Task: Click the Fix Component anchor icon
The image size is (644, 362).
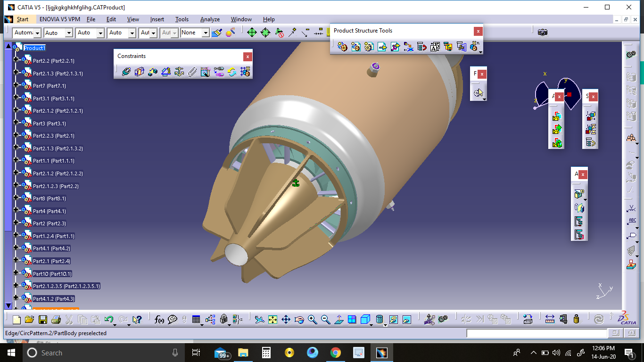Action: [x=179, y=72]
